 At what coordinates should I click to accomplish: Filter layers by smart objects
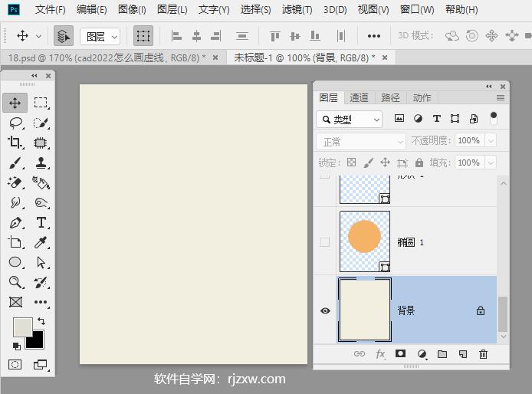pos(474,119)
